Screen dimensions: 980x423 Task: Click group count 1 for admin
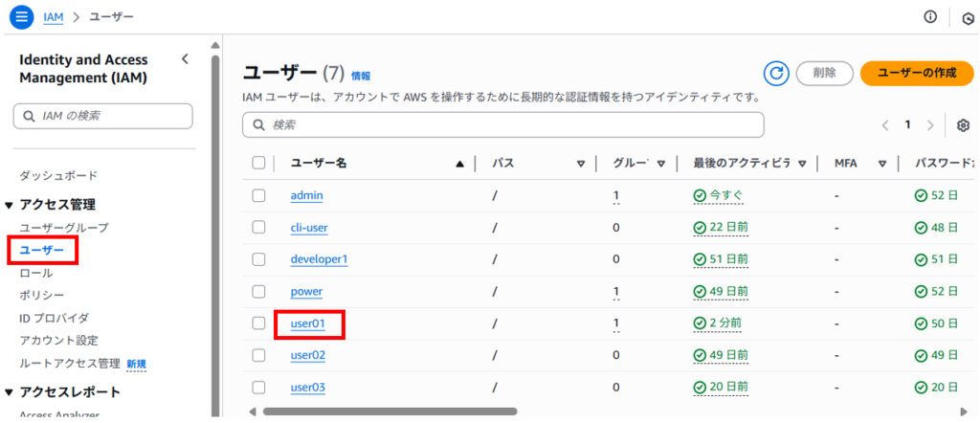(x=616, y=196)
